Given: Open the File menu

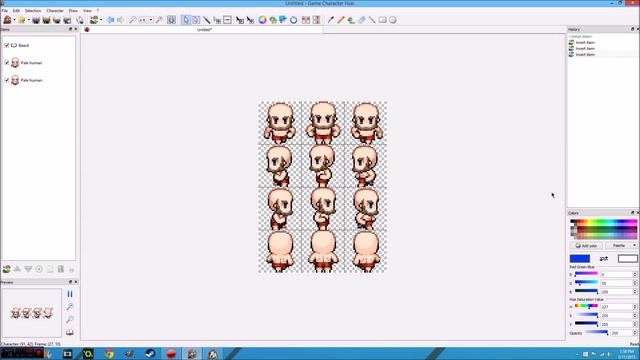Looking at the screenshot, I should 4,11.
